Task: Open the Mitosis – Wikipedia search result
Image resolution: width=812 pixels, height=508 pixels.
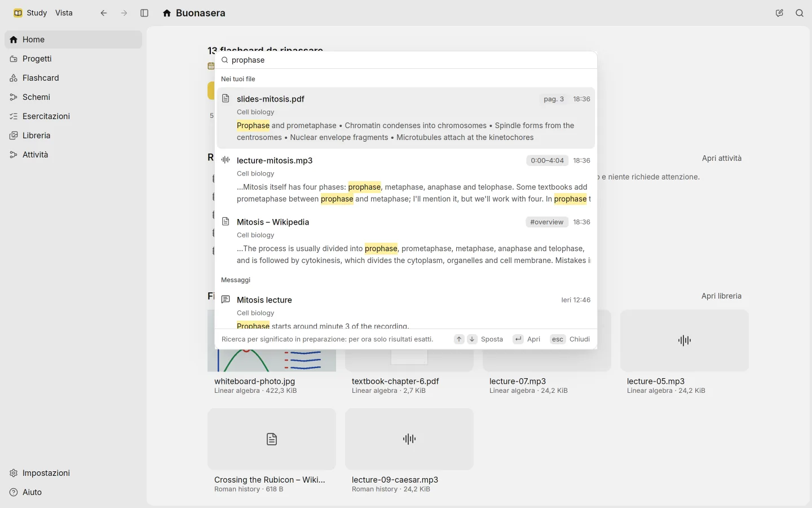Action: pyautogui.click(x=406, y=241)
